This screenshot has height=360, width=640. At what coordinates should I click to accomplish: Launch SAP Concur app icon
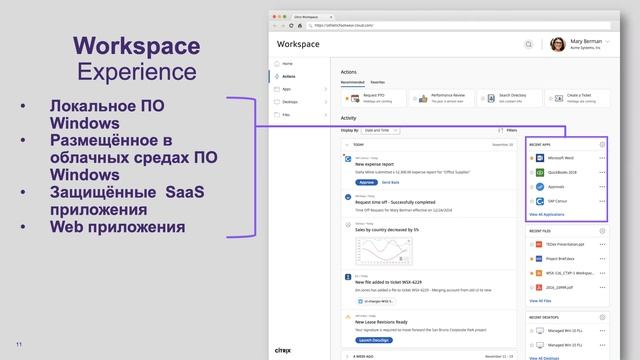pyautogui.click(x=540, y=201)
